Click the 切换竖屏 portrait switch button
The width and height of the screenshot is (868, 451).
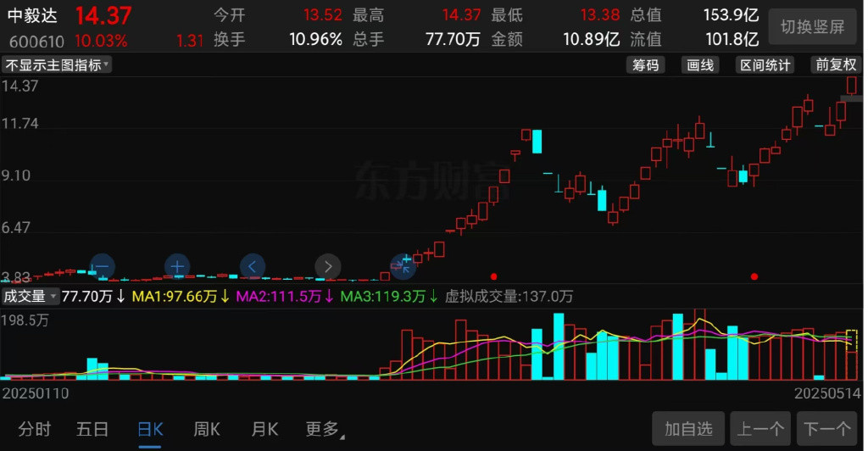click(813, 26)
